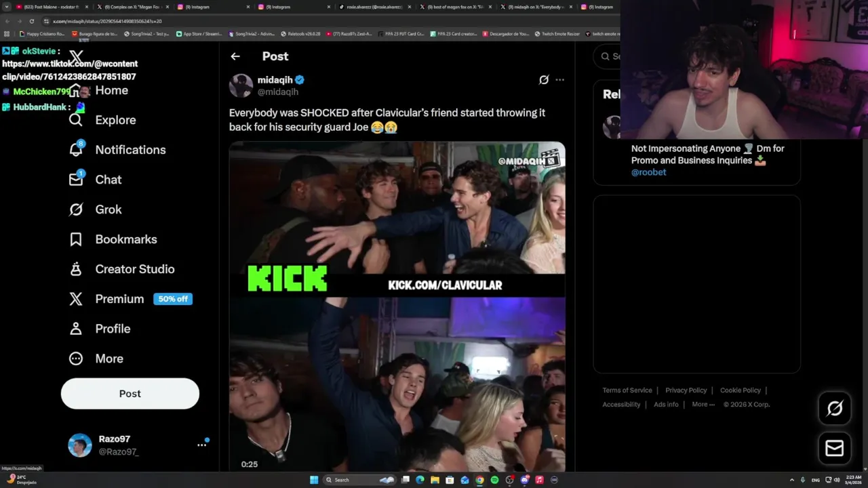
Task: Click the X search box
Action: pyautogui.click(x=607, y=56)
